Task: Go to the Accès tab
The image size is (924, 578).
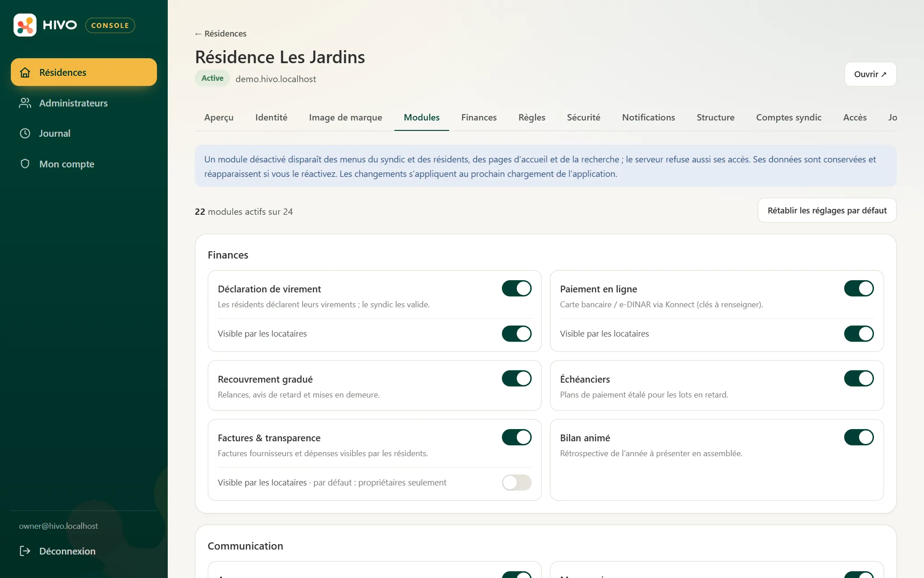Action: (x=855, y=117)
